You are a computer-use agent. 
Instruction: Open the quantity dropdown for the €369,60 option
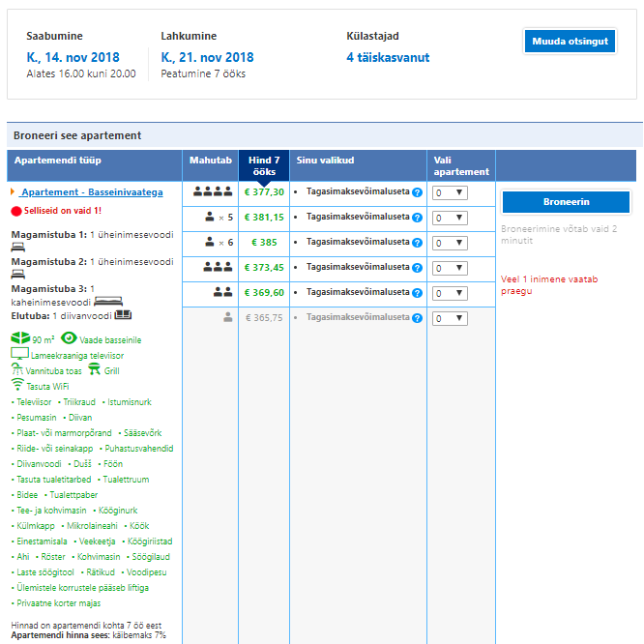click(x=450, y=293)
